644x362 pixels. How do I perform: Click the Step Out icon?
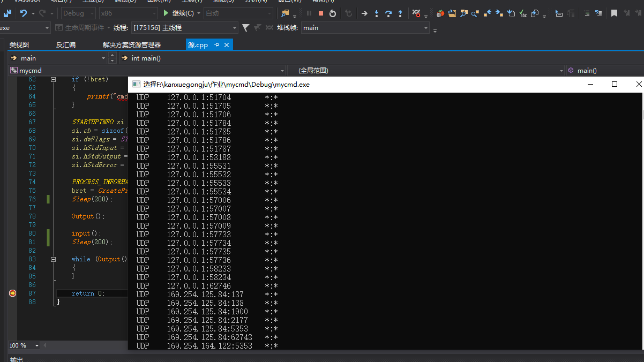400,13
